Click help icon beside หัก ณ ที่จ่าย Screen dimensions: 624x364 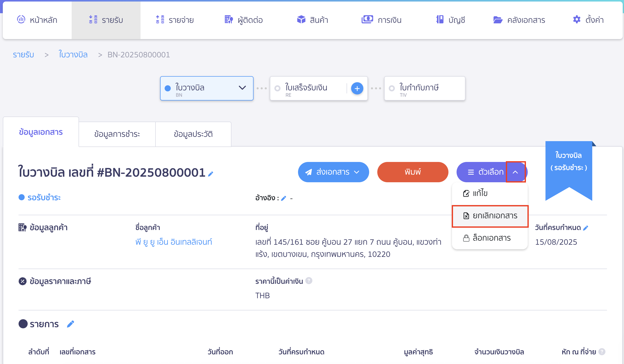pos(602,352)
